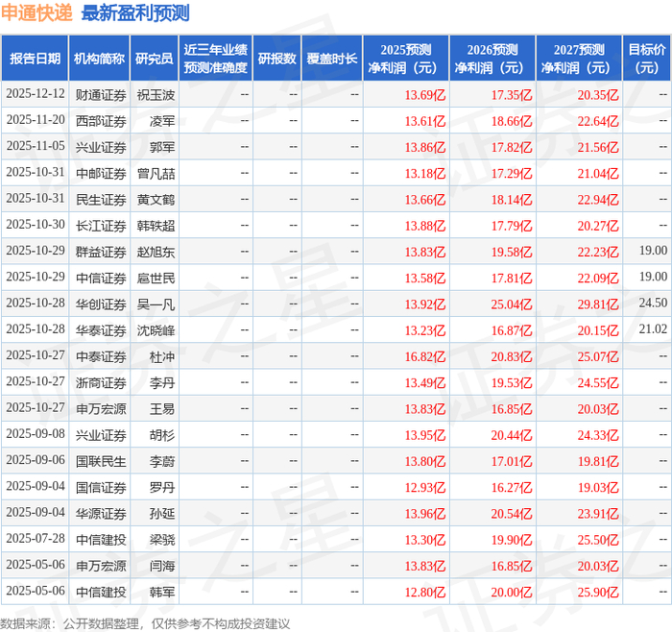The image size is (672, 632).
Task: Select the 长江证券 institution cell
Action: tap(101, 226)
